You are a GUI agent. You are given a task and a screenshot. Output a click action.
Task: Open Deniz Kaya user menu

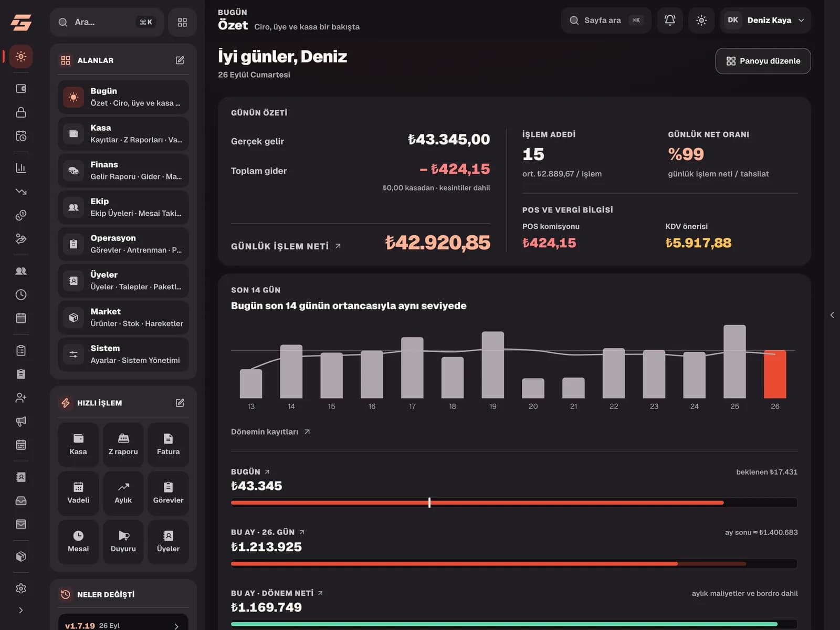tap(765, 20)
